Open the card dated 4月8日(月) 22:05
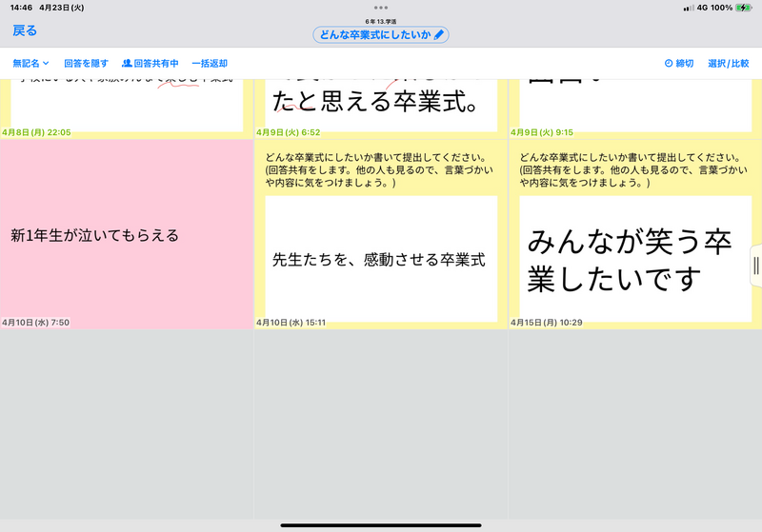This screenshot has width=762, height=532. pyautogui.click(x=127, y=105)
